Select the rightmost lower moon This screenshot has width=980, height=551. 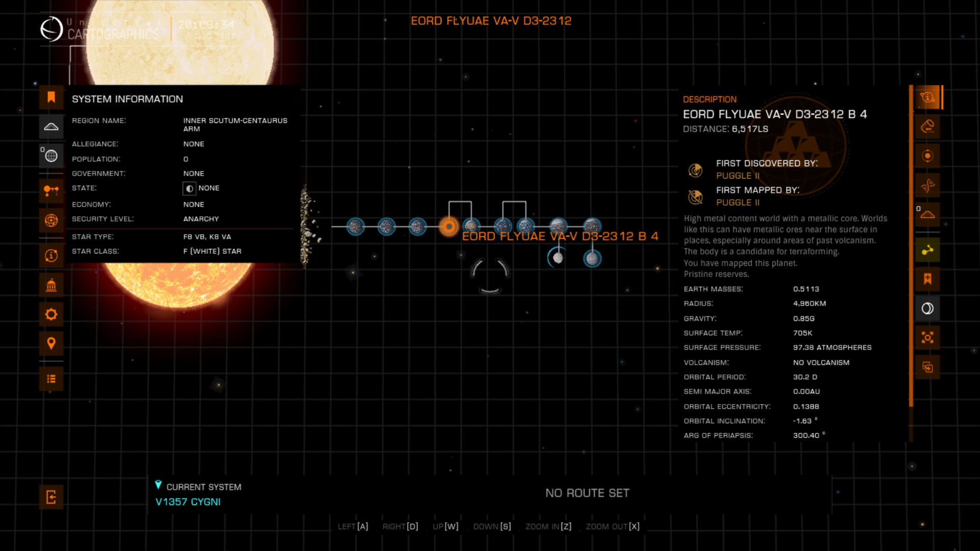(x=592, y=259)
